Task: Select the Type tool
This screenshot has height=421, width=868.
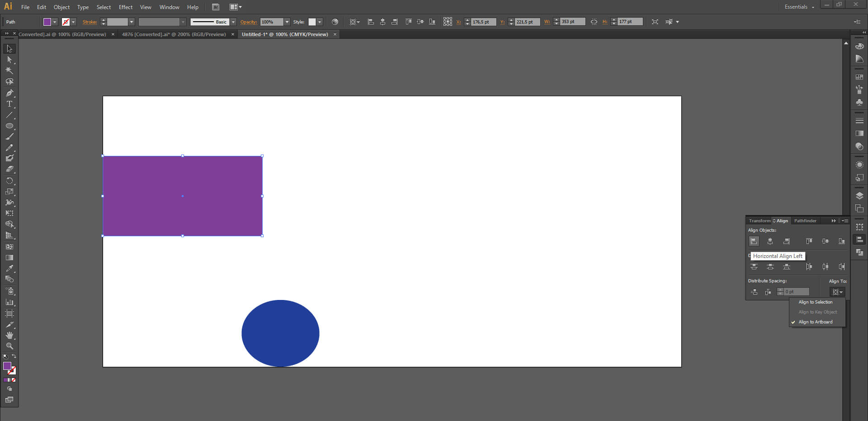Action: click(x=9, y=104)
